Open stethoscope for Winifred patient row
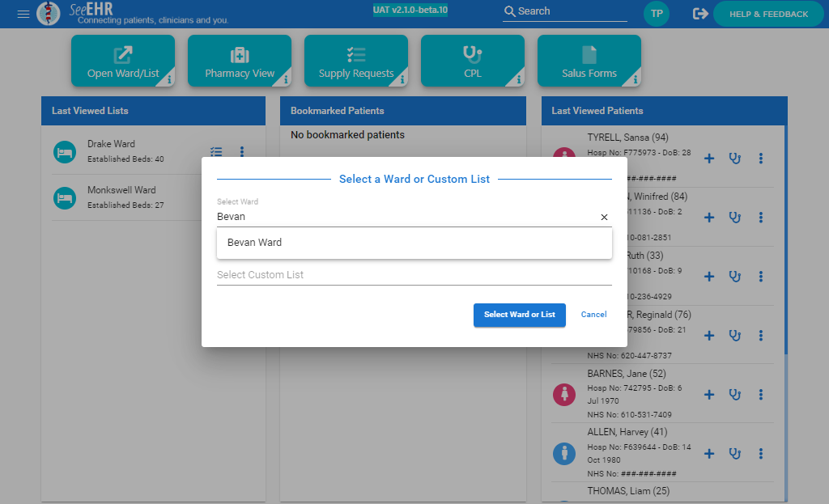 pos(735,218)
